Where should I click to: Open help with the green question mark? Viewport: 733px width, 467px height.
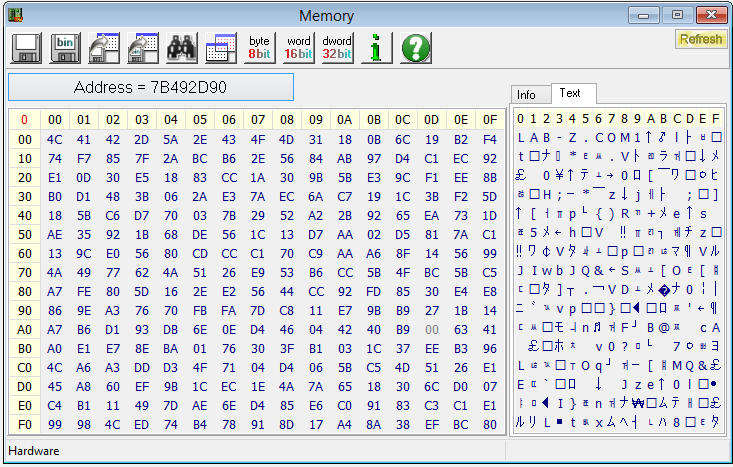[x=416, y=48]
